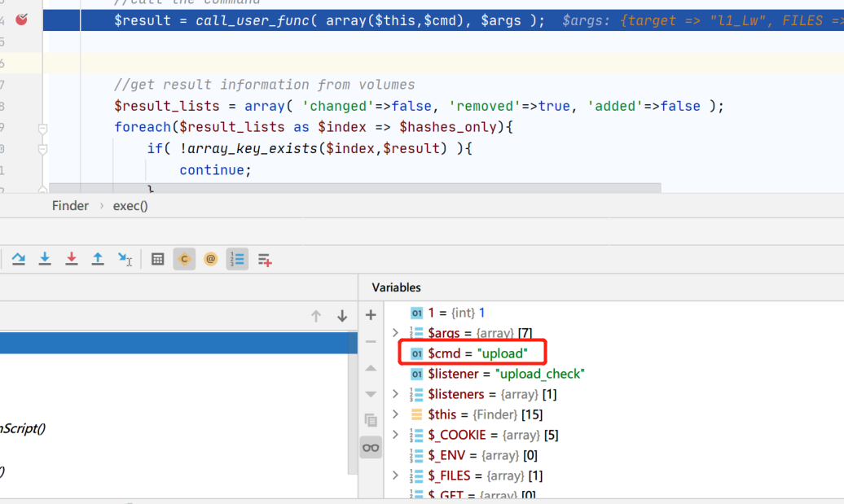Image resolution: width=844 pixels, height=504 pixels.
Task: Click the Finder breadcrumb
Action: [x=70, y=206]
